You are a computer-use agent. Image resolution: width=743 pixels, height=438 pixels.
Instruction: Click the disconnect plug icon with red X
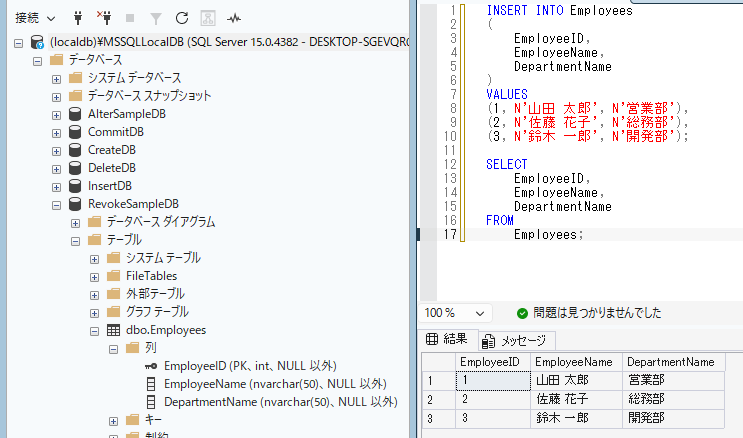[x=104, y=18]
